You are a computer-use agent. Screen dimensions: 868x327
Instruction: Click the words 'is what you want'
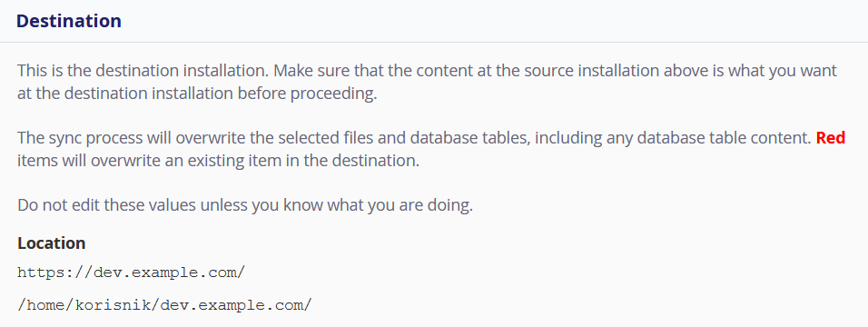[763, 71]
